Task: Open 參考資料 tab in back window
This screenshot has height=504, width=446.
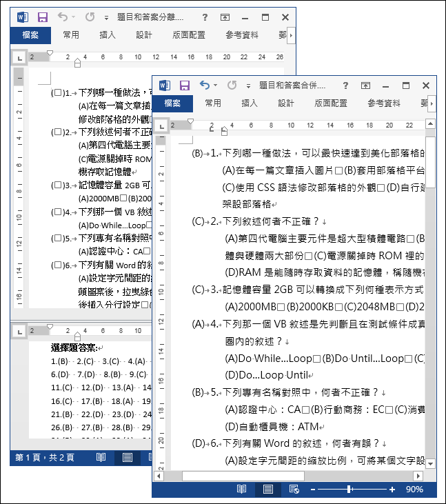Action: point(242,34)
